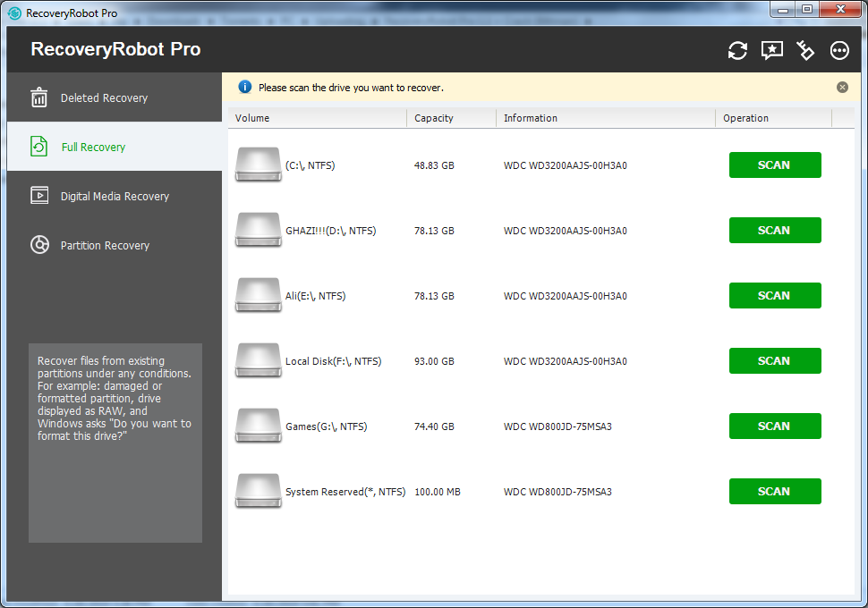Select the Local Disk F:\ drive icon
Viewport: 868px width, 608px height.
(x=258, y=360)
